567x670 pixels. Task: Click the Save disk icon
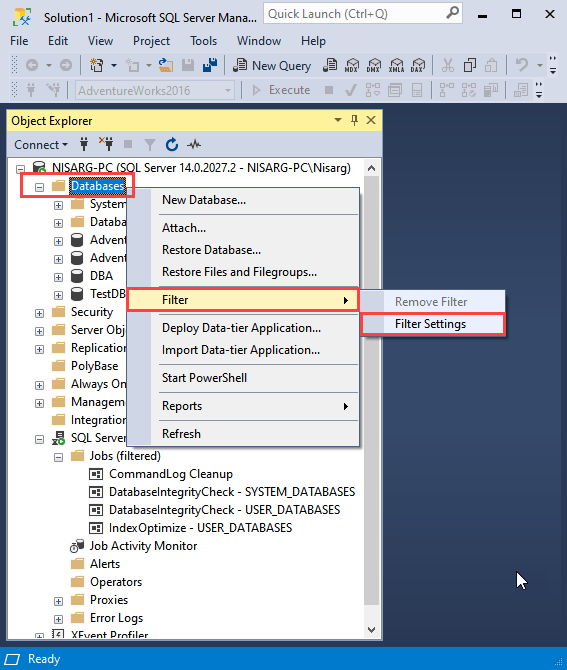point(188,65)
